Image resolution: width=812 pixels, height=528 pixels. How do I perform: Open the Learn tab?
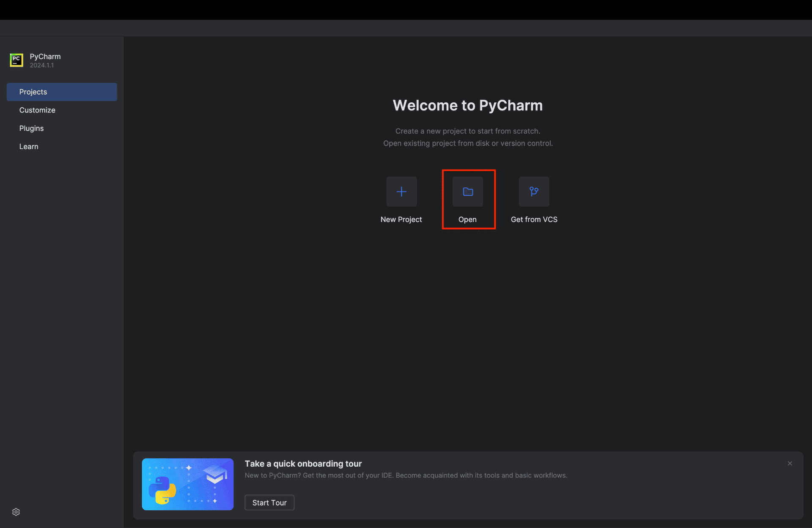click(x=29, y=146)
